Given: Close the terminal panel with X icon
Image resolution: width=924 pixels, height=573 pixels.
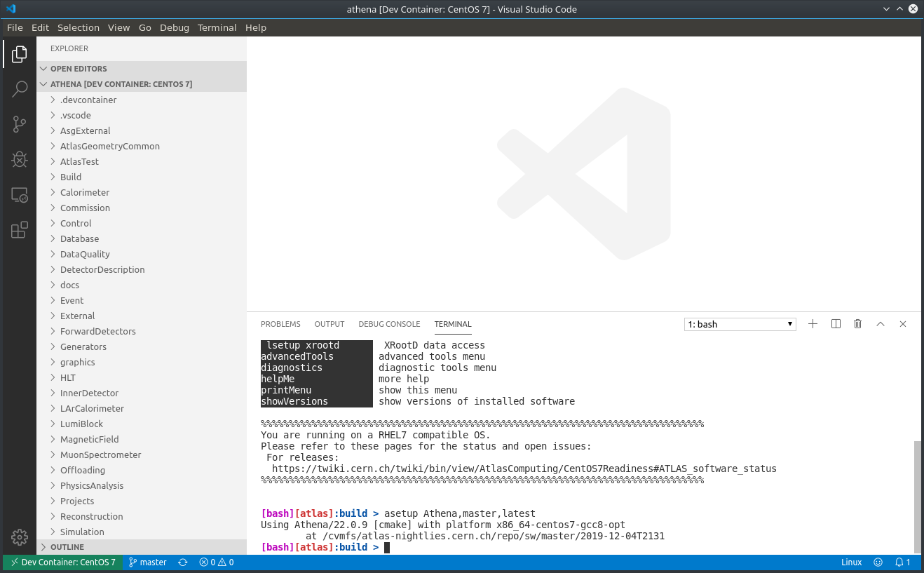Looking at the screenshot, I should 903,324.
